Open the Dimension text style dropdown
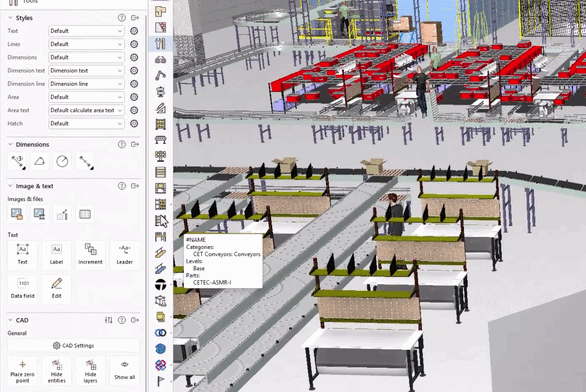Viewport: 586px width, 392px height. pos(86,71)
